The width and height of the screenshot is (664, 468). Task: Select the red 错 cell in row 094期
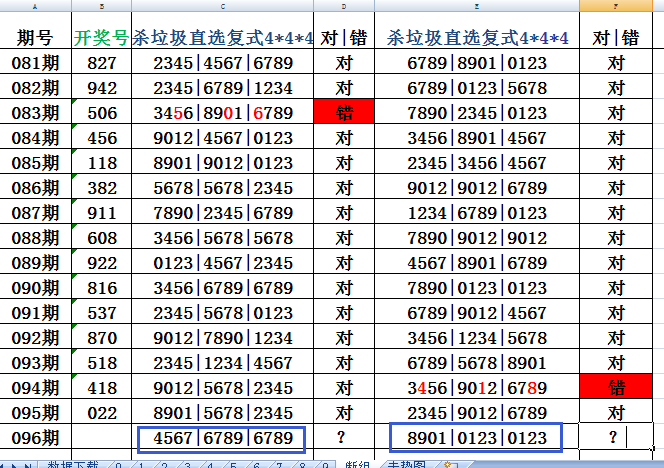(616, 386)
